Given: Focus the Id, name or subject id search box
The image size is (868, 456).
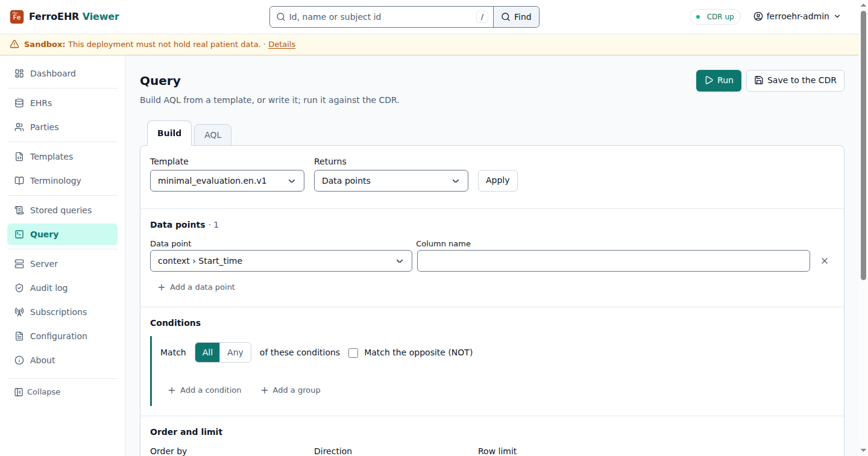Looking at the screenshot, I should point(382,17).
